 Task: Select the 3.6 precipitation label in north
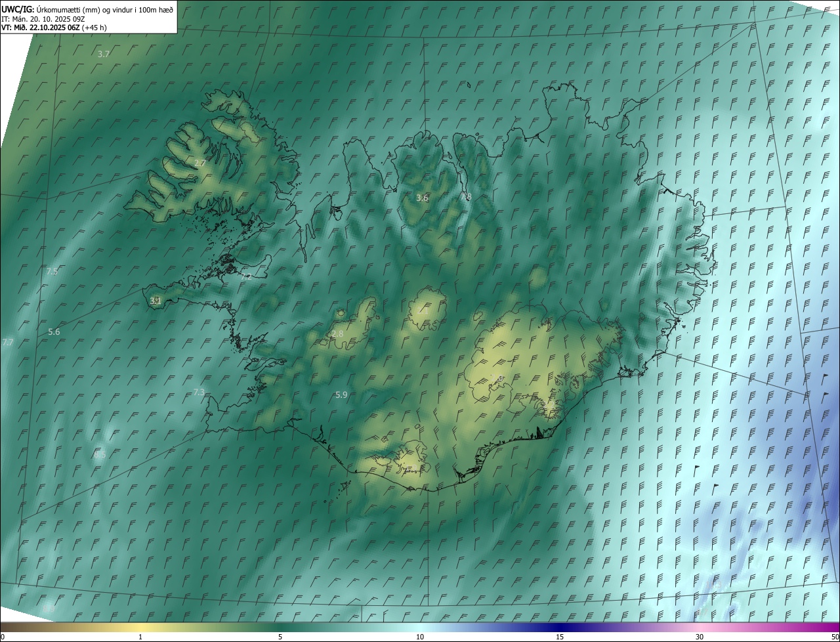pos(422,198)
